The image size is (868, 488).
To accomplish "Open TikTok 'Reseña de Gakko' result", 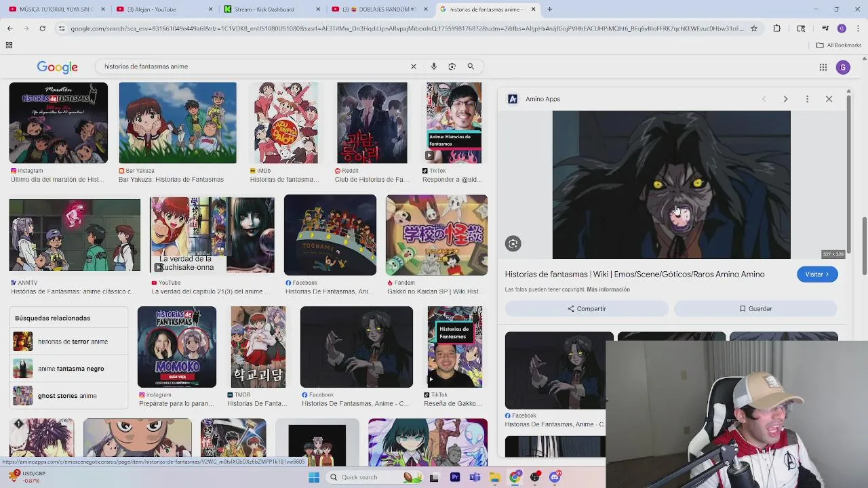I will coord(455,347).
